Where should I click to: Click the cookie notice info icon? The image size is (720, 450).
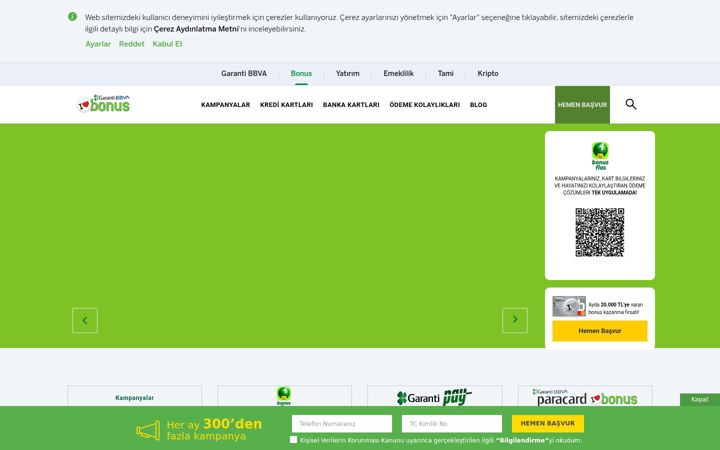pos(73,17)
